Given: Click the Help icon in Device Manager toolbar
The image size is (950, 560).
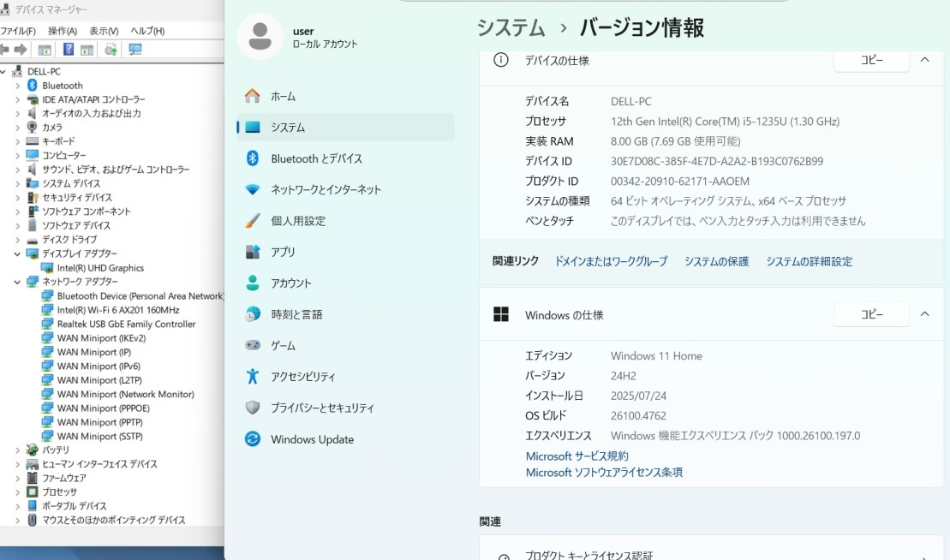Looking at the screenshot, I should (x=69, y=49).
